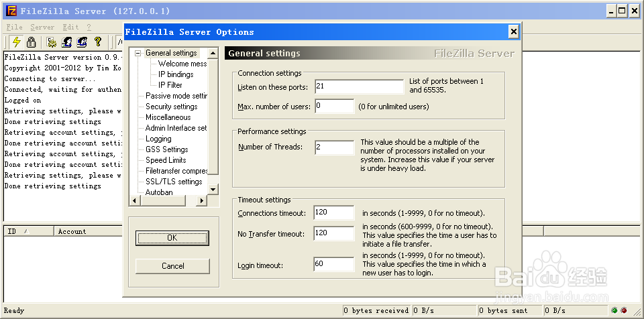Close the FileZilla Server Options dialog

coord(513,31)
